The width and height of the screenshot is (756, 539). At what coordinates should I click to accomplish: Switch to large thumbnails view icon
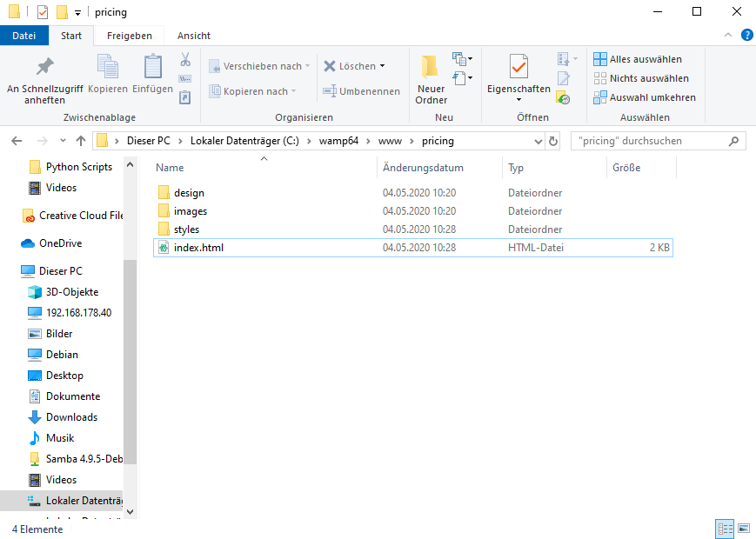744,528
